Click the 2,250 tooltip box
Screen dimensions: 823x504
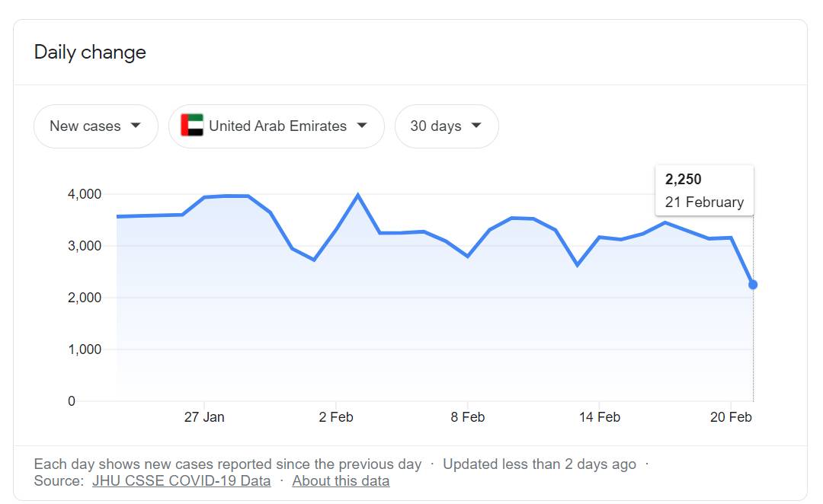704,190
